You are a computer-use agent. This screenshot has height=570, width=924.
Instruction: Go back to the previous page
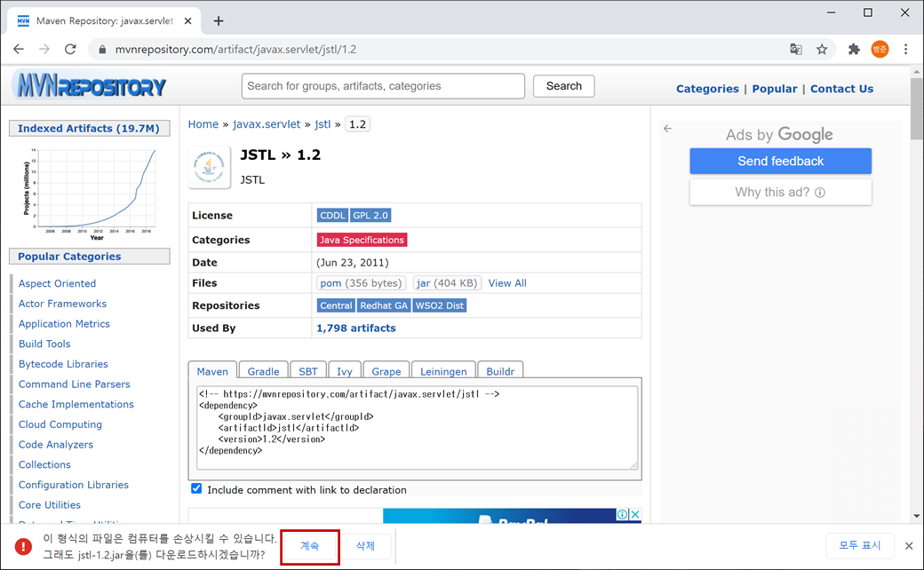(19, 50)
